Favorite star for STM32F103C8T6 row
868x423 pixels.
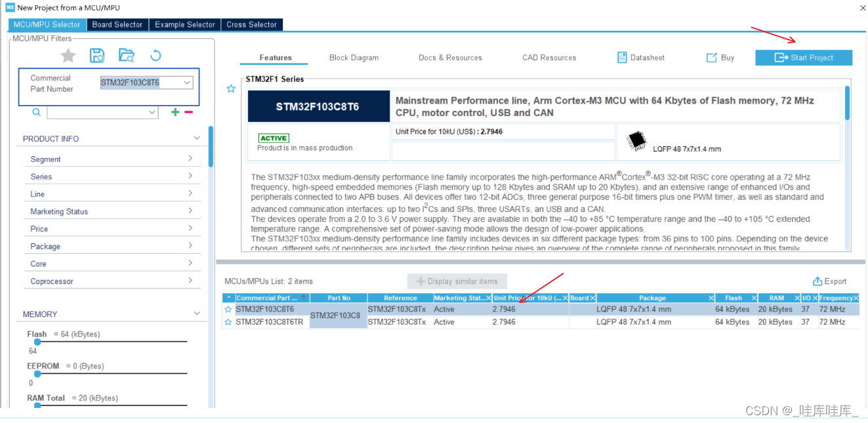pyautogui.click(x=228, y=309)
